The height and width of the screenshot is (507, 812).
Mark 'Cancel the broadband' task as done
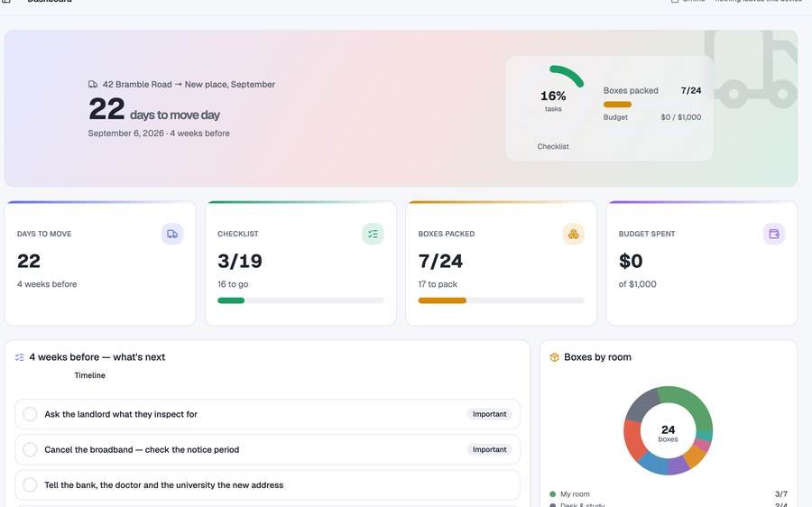[30, 449]
